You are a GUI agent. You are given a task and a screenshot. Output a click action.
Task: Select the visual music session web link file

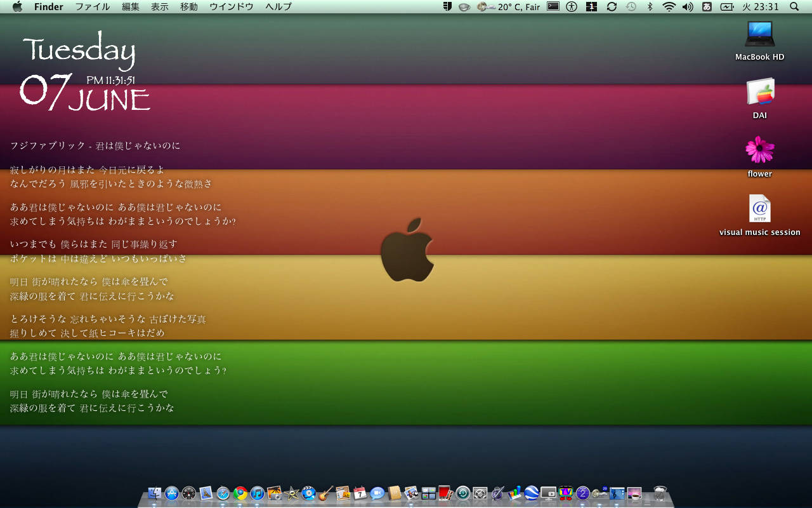click(759, 209)
